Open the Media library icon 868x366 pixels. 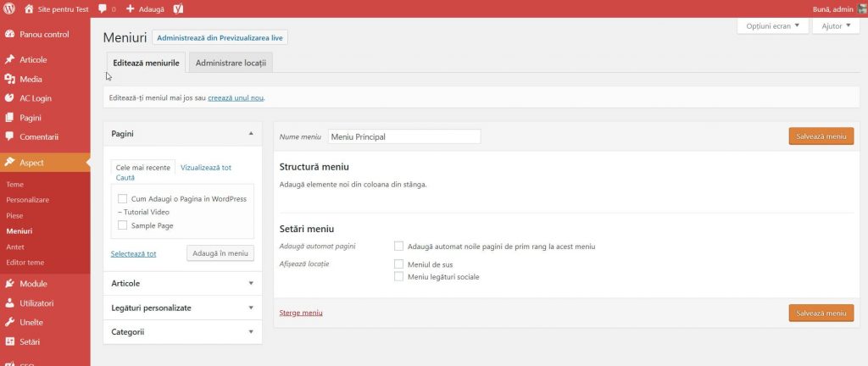tap(10, 79)
